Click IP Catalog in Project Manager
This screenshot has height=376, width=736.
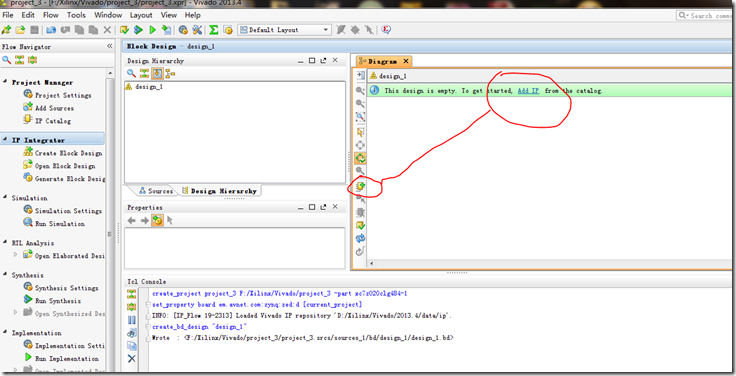click(x=47, y=121)
